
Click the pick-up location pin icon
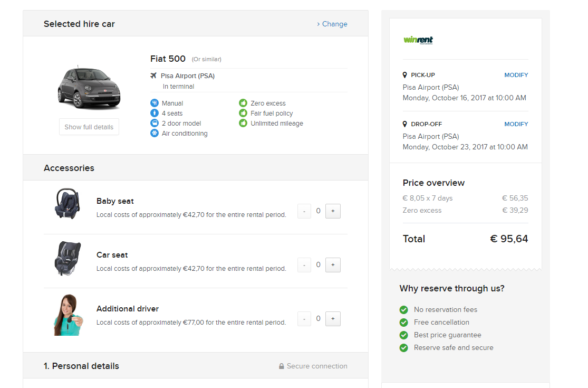click(x=405, y=75)
